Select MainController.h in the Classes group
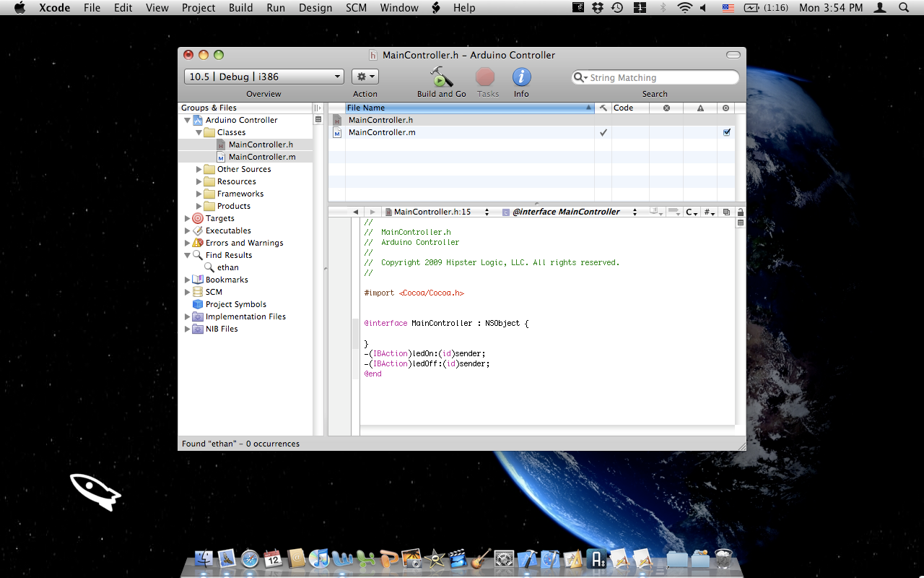 (x=261, y=144)
